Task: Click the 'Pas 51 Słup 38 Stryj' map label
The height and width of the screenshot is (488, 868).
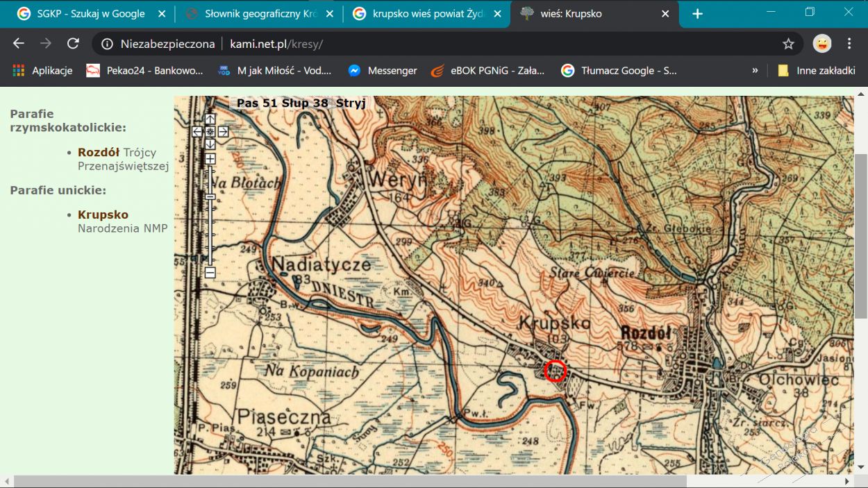Action: click(x=301, y=103)
